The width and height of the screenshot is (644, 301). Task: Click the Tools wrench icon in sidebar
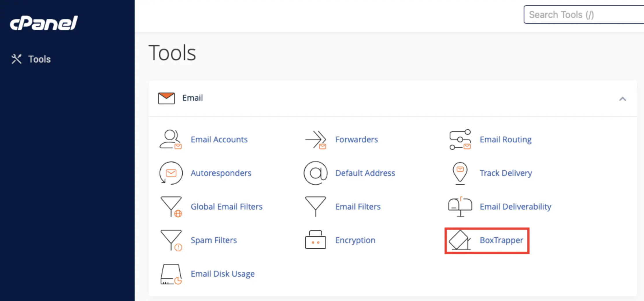16,59
